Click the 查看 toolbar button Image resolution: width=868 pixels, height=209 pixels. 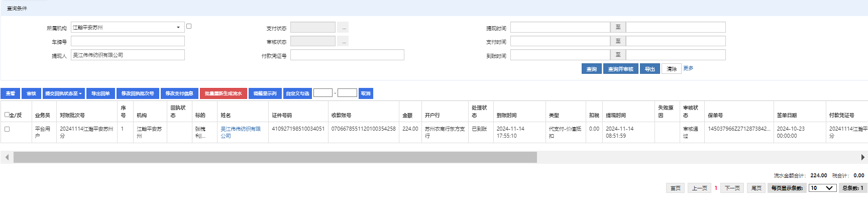pyautogui.click(x=11, y=93)
